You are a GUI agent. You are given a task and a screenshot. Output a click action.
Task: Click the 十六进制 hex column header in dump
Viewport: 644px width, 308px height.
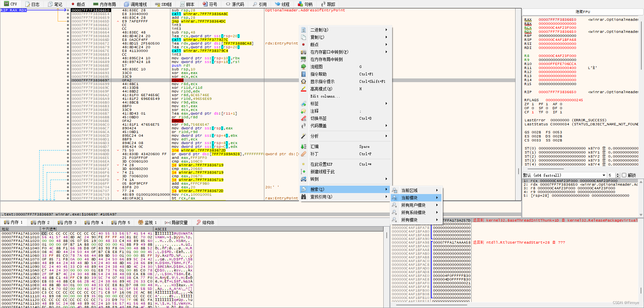(97, 229)
